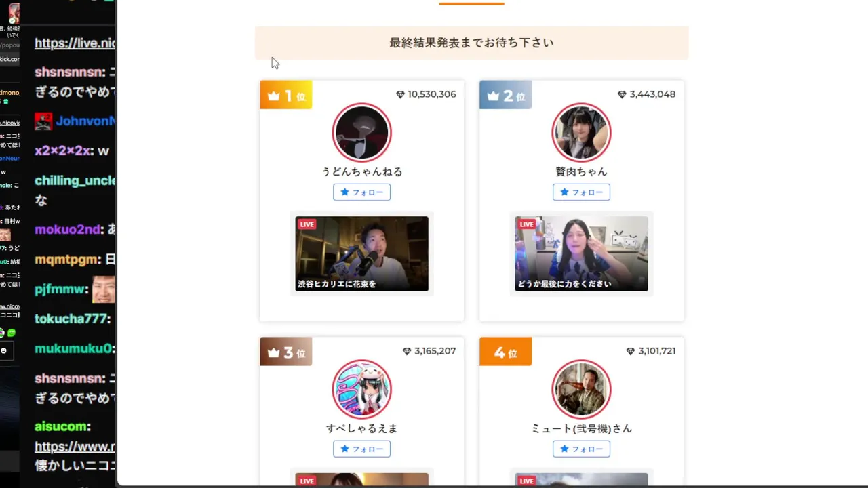Click the score 10,530,306
This screenshot has width=868, height=488.
[432, 94]
